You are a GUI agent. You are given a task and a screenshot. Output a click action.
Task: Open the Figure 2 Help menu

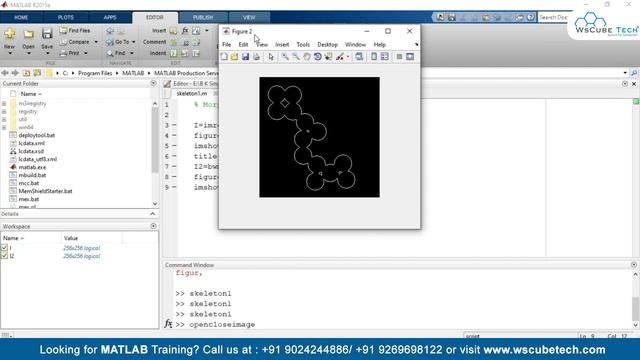click(x=379, y=44)
